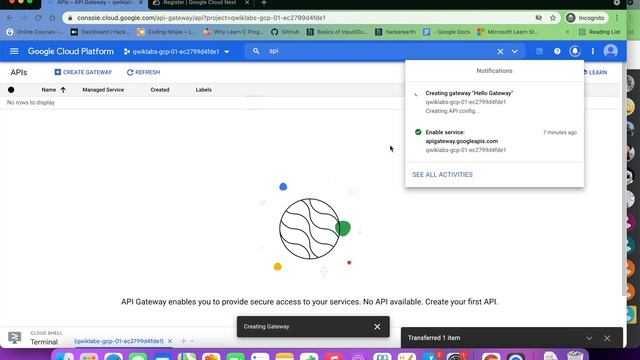Open the Coding Ninjas bookmark
The image size is (640, 360).
(x=167, y=32)
